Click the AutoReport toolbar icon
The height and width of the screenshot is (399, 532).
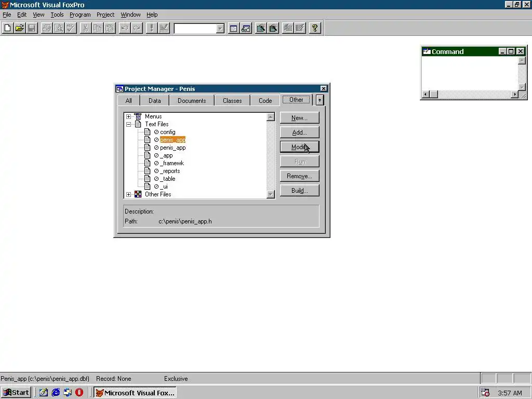click(x=300, y=28)
